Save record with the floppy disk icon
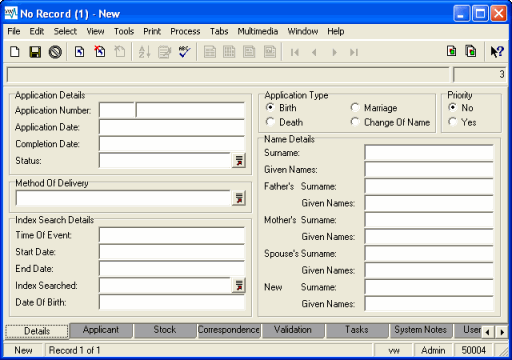The image size is (512, 360). (35, 52)
